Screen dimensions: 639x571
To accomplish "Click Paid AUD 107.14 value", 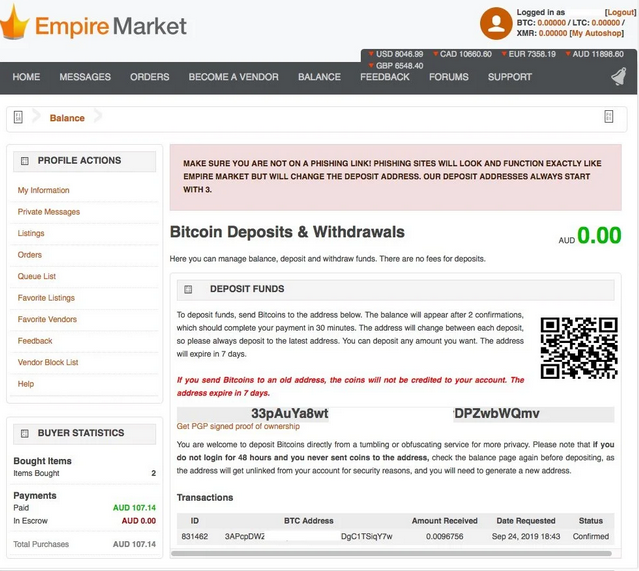I will 134,508.
